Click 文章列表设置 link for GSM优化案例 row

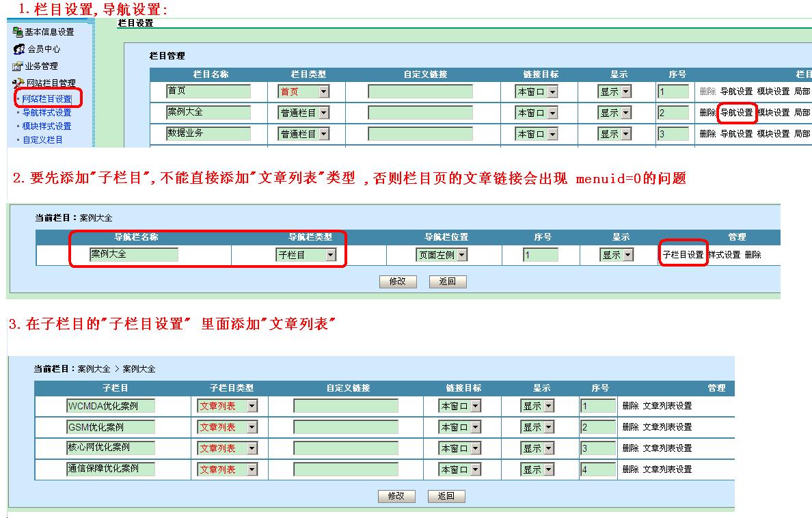667,427
